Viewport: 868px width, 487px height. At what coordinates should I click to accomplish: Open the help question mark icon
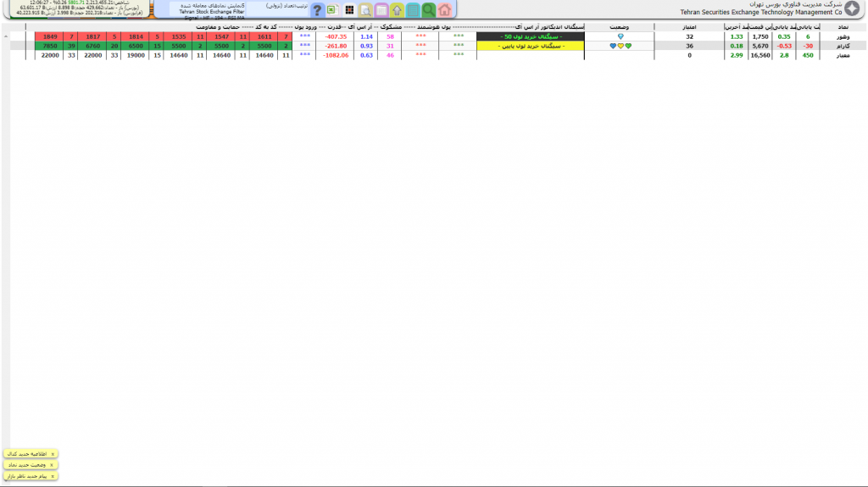point(317,10)
